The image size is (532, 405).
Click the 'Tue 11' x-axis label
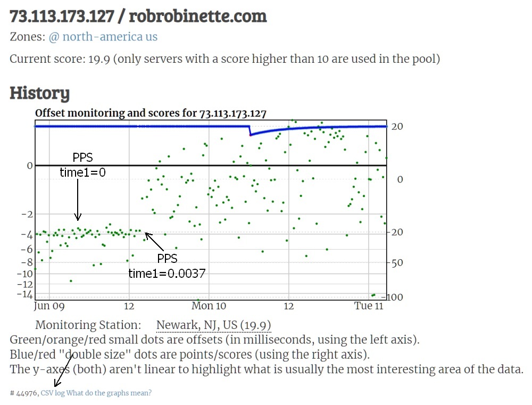point(369,305)
